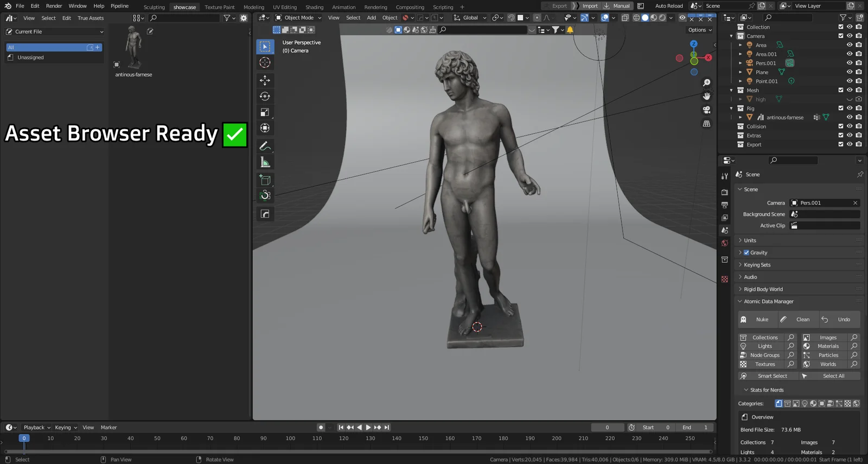
Task: Click the pan view hand icon
Action: point(706,96)
